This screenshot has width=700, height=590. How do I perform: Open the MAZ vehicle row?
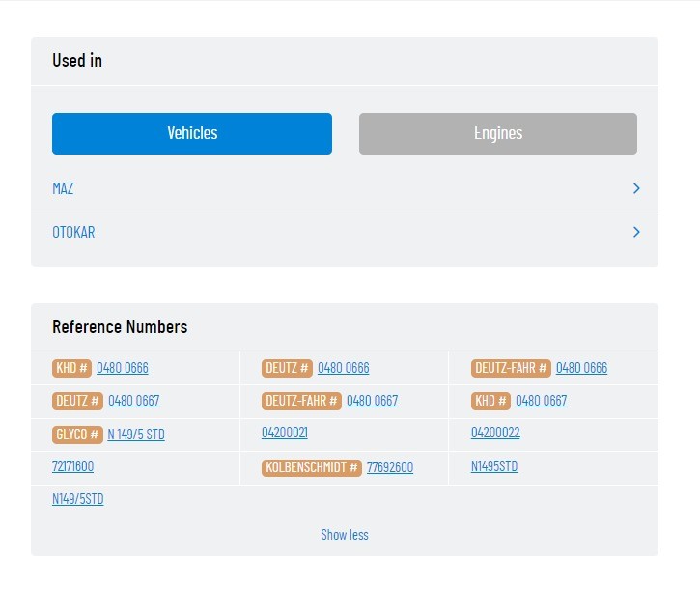344,188
